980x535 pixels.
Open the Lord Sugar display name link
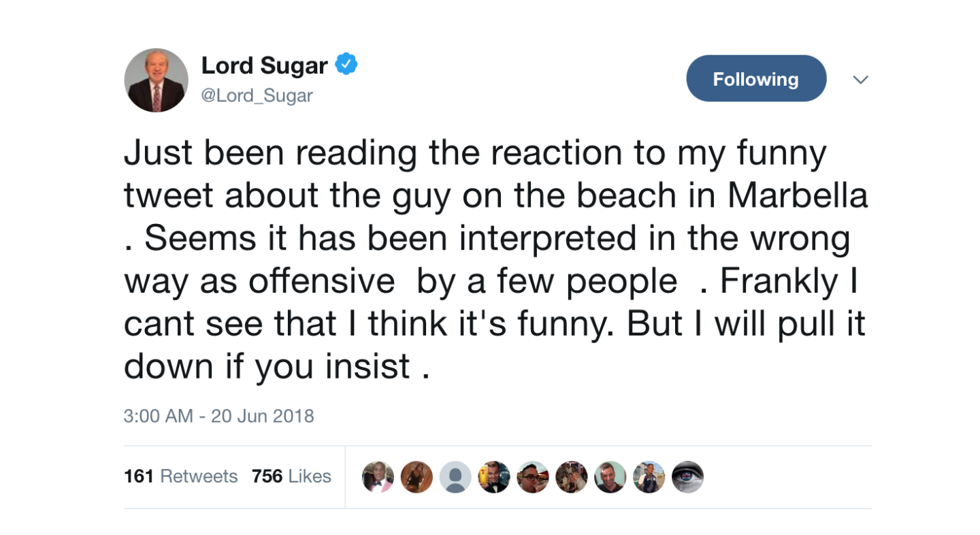pyautogui.click(x=264, y=66)
